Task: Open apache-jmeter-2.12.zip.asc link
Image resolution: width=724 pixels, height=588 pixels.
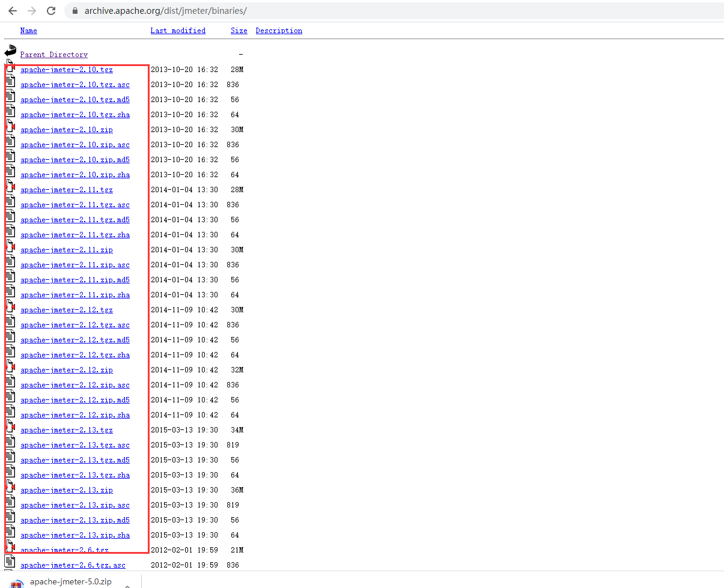Action: click(75, 385)
